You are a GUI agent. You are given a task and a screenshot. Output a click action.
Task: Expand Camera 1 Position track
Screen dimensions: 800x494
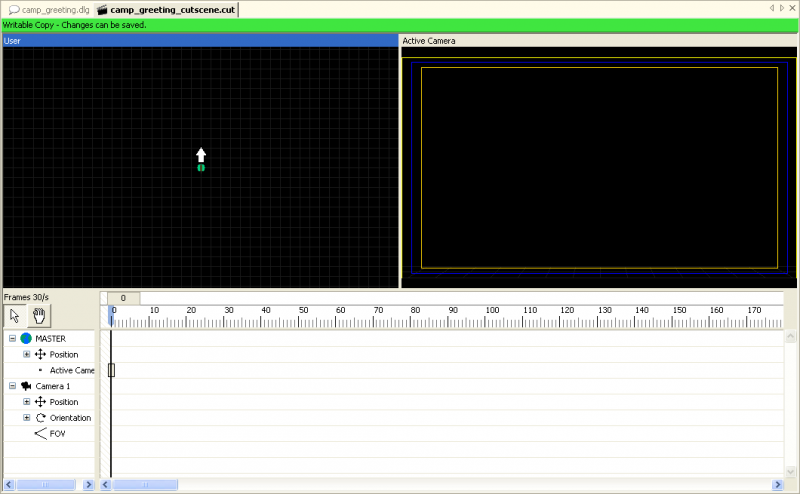27,402
